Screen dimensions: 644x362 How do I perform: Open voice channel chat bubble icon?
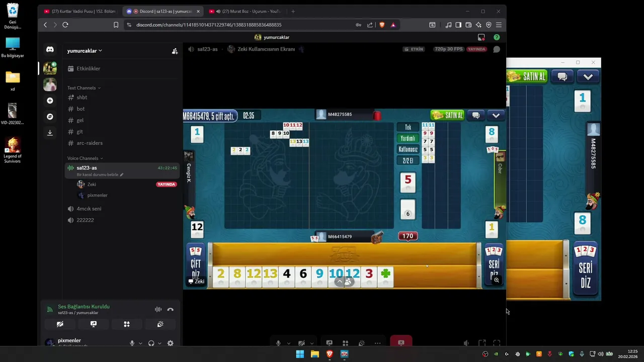pyautogui.click(x=497, y=49)
